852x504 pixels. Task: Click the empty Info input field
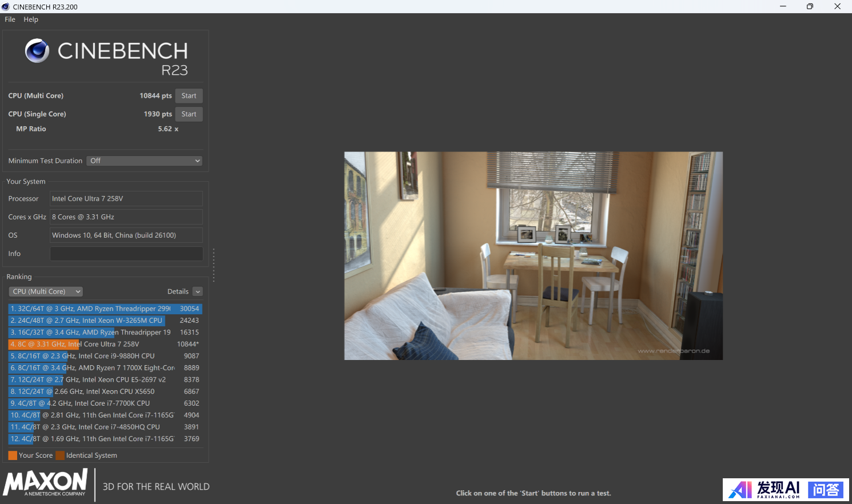pos(126,254)
